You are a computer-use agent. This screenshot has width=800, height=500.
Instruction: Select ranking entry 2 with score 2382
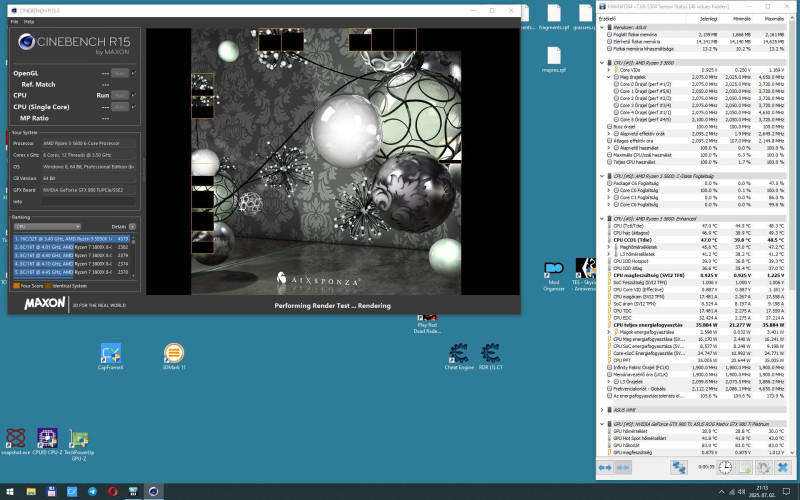(71, 247)
